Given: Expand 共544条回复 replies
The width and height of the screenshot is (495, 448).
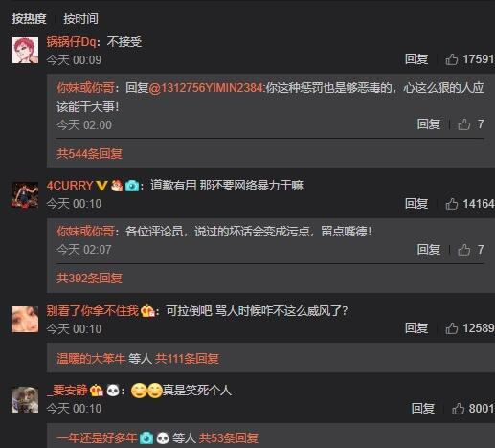Looking at the screenshot, I should 89,154.
